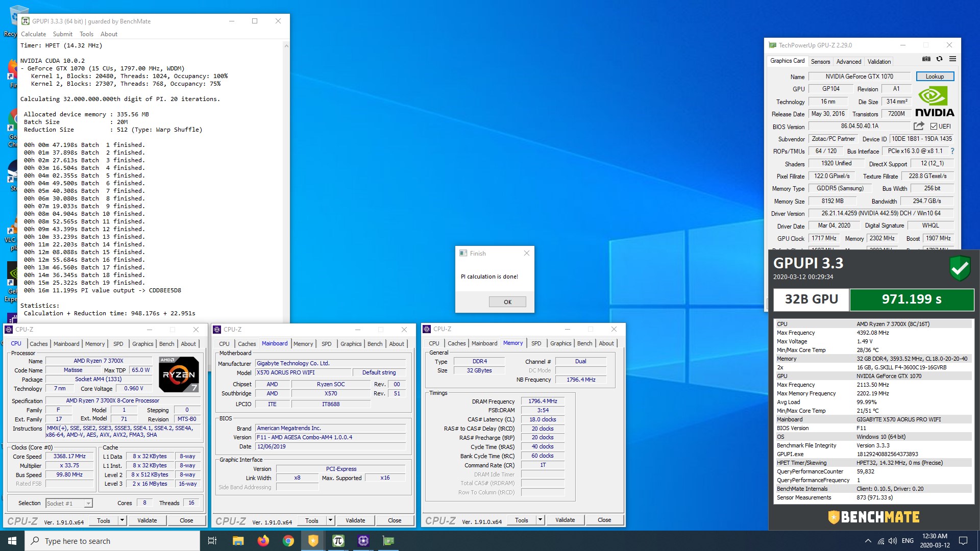Open File Explorer from taskbar

238,541
